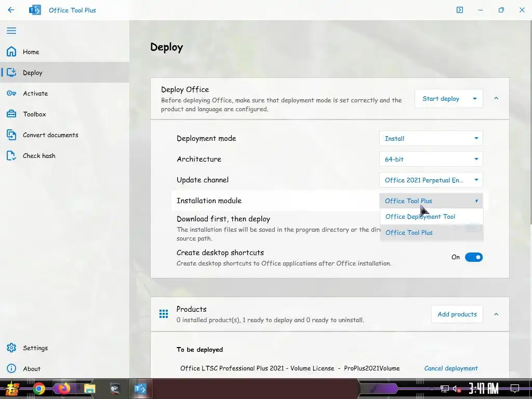Click the network tray icon
Viewport: 532px width, 399px height.
coord(445,389)
